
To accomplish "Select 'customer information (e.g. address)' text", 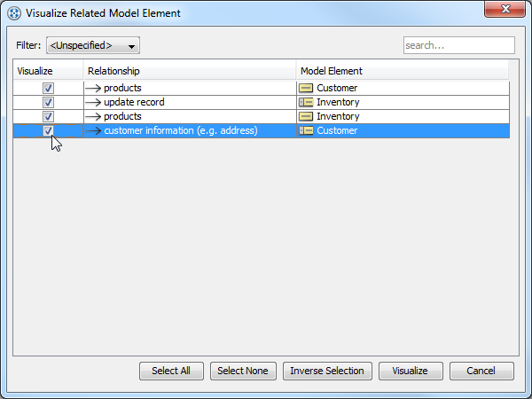I will (181, 130).
